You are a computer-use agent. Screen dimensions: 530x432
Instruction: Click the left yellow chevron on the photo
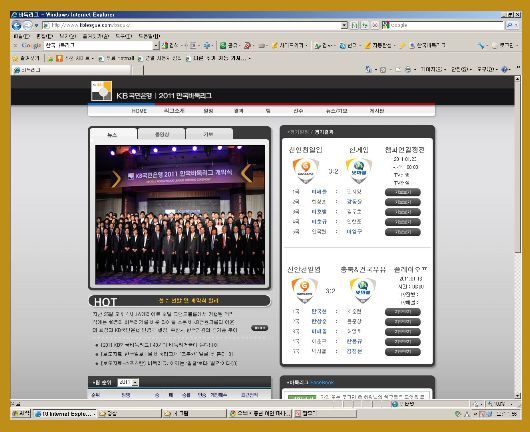click(x=116, y=179)
